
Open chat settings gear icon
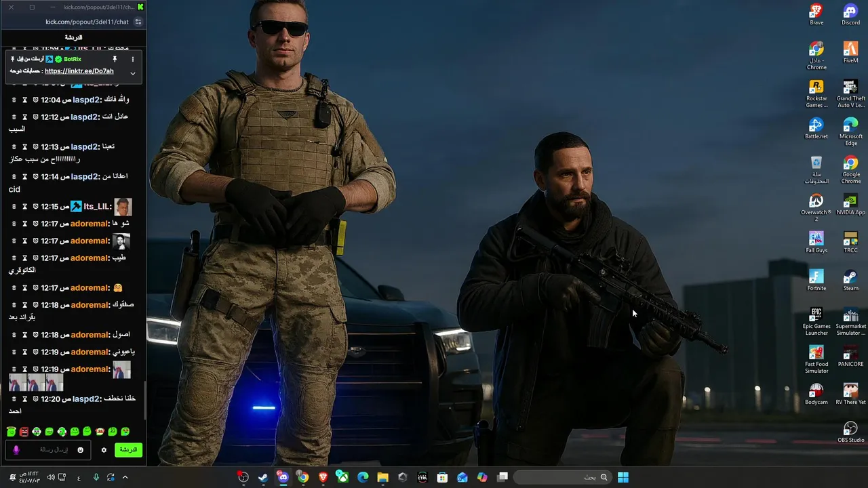point(104,450)
